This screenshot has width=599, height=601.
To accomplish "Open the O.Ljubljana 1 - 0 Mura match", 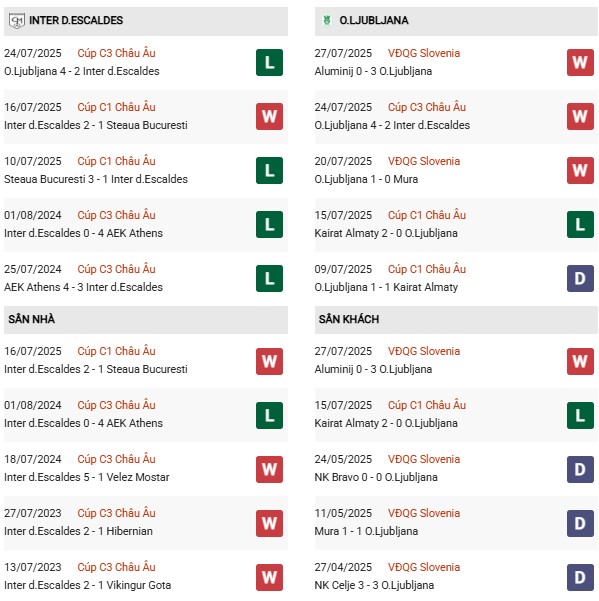I will coord(366,179).
